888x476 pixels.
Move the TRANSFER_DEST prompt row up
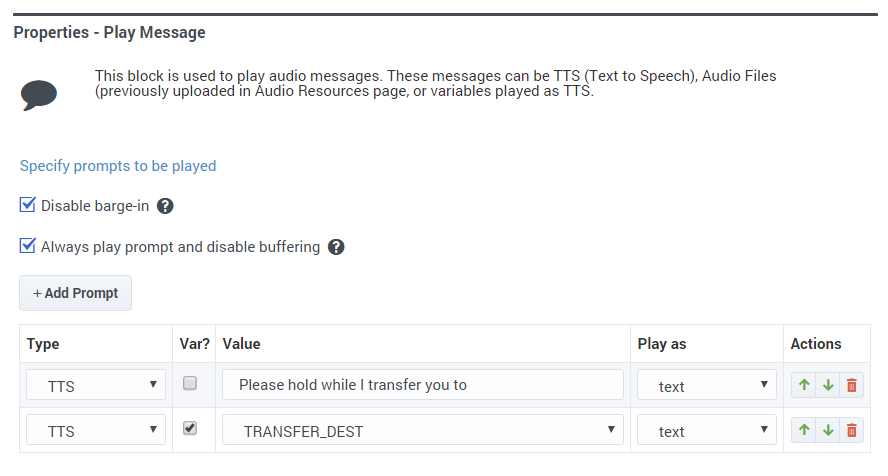coord(804,430)
